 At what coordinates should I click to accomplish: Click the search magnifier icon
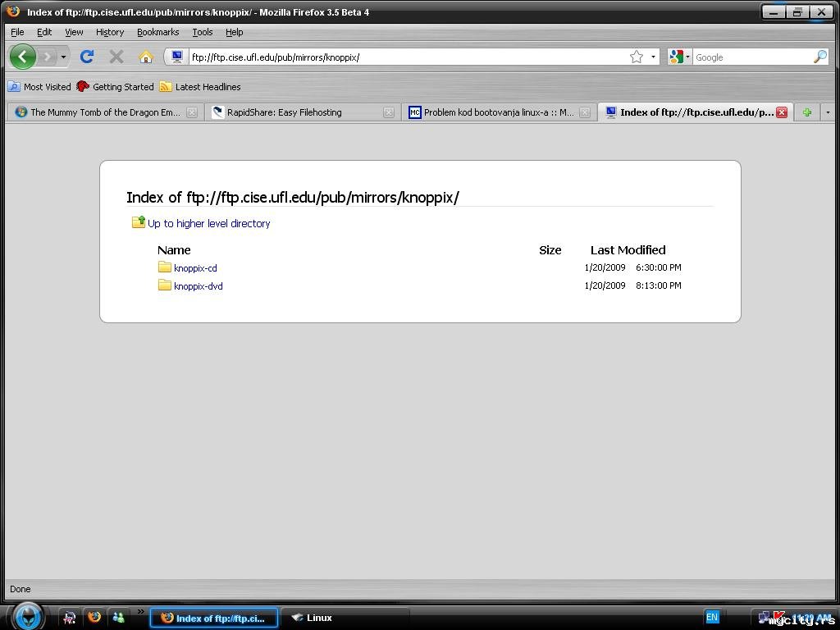pos(820,57)
